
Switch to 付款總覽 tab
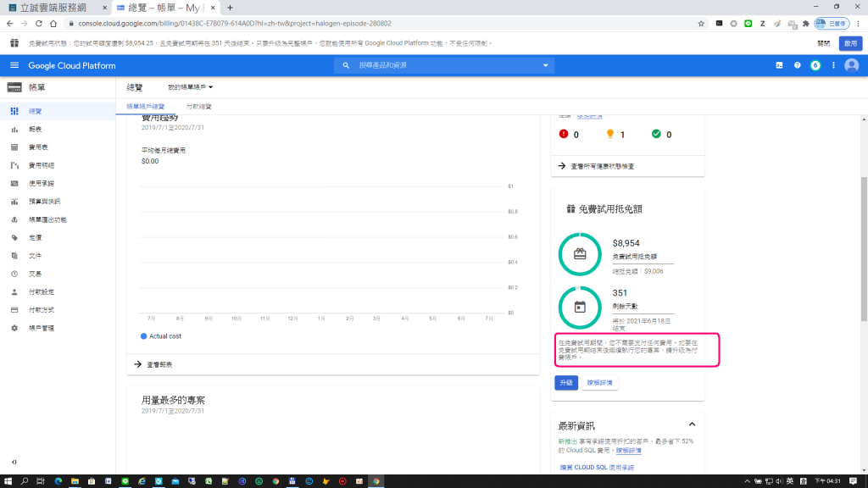(198, 106)
